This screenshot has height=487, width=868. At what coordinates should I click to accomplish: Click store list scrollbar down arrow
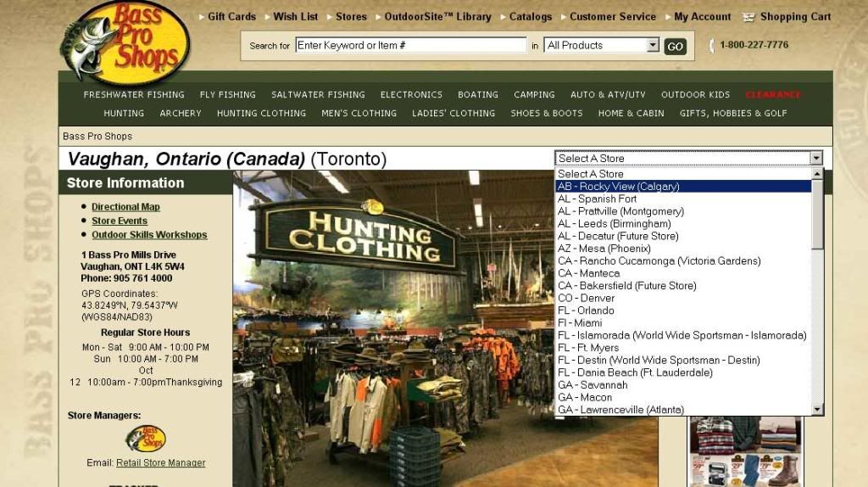[817, 410]
